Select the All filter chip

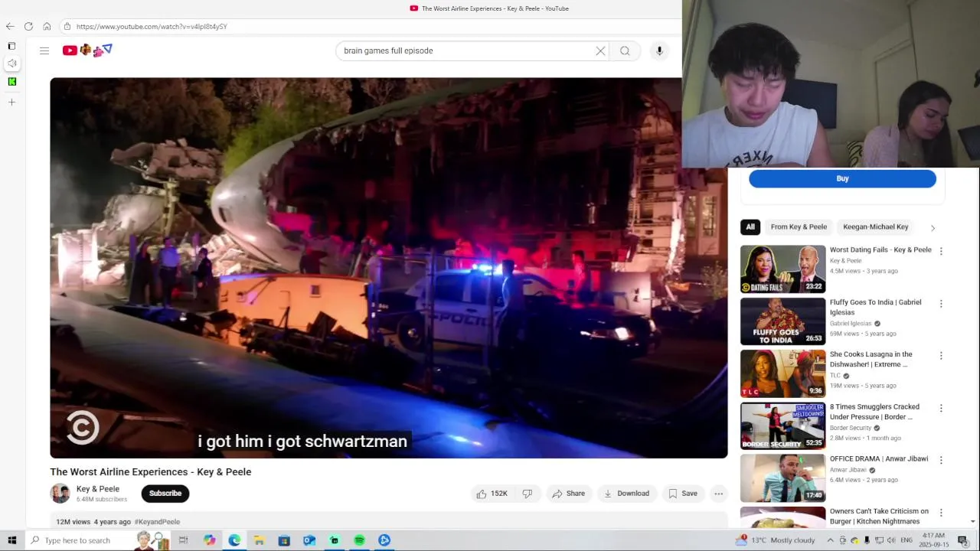[750, 227]
